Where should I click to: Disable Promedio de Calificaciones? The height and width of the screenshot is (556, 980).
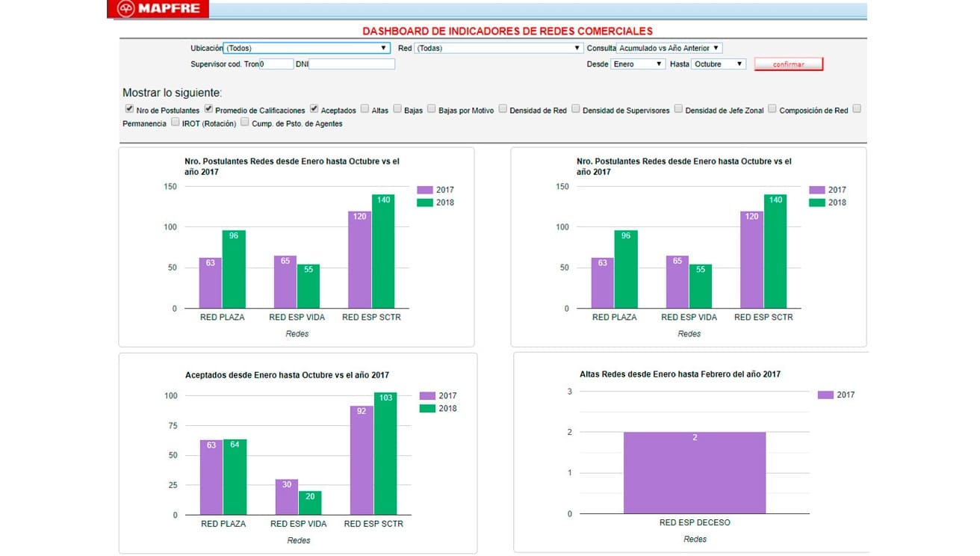(208, 108)
